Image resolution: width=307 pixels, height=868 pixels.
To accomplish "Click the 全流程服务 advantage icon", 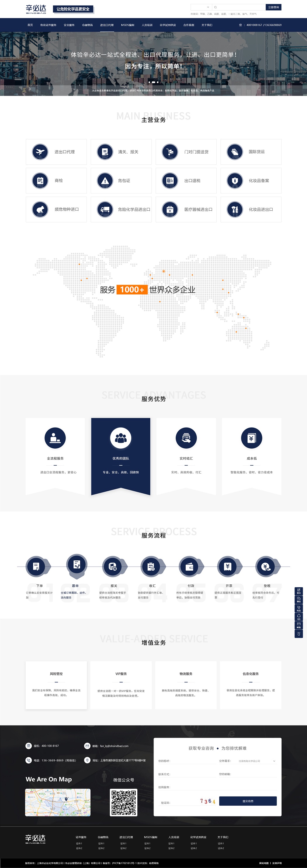I will coord(55,438).
